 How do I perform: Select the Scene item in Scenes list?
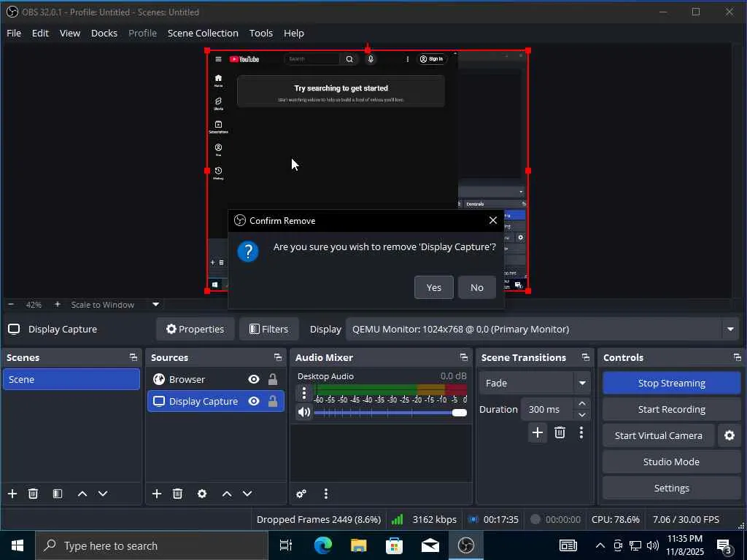point(71,379)
